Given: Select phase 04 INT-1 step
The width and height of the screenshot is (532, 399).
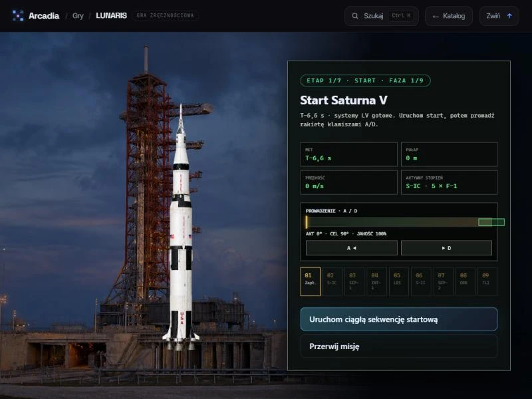Looking at the screenshot, I should click(x=376, y=281).
